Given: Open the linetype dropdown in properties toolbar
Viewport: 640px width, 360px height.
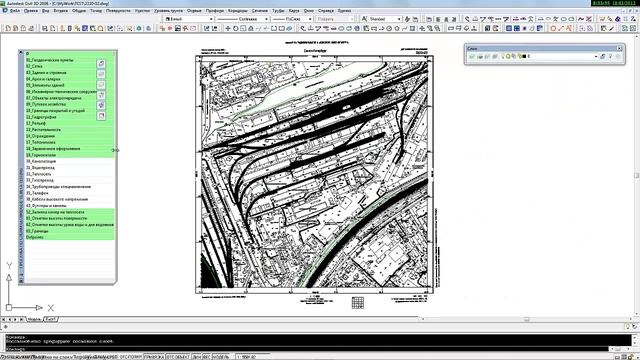Looking at the screenshot, I should pyautogui.click(x=242, y=19).
